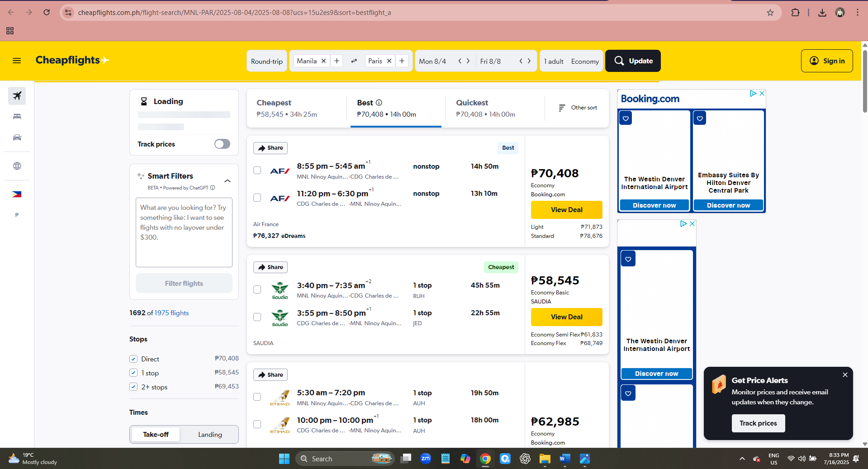Open travelers and cabin class selector

571,61
